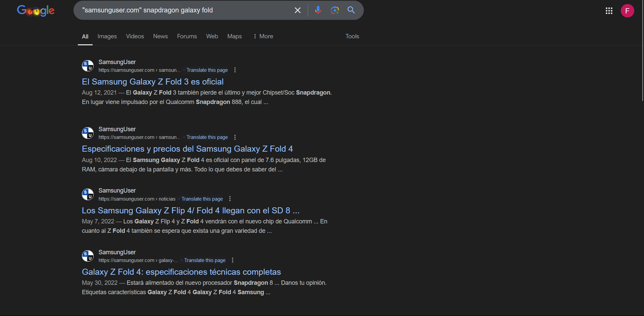Open Google Lens image search
The image size is (644, 316).
point(335,10)
